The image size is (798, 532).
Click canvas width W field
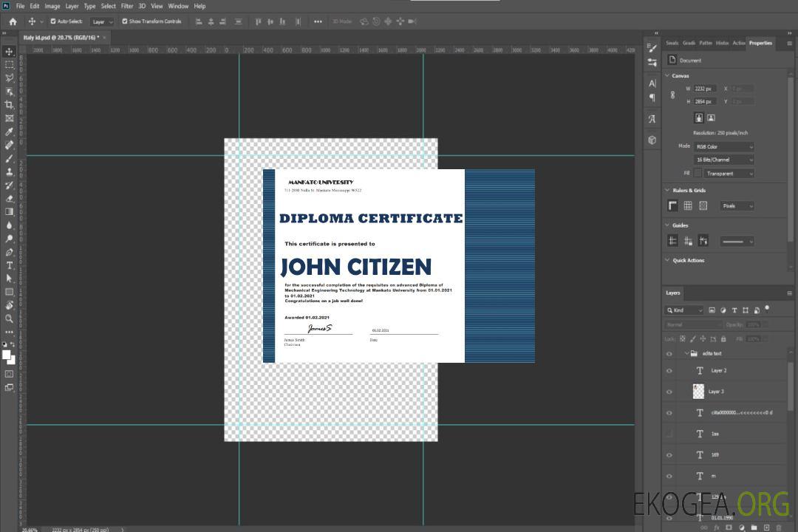[x=705, y=89]
